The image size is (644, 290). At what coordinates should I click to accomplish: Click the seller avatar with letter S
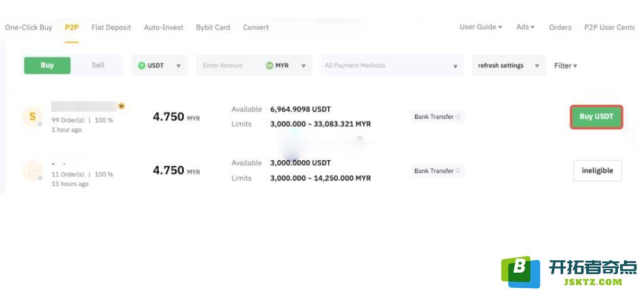tap(33, 116)
